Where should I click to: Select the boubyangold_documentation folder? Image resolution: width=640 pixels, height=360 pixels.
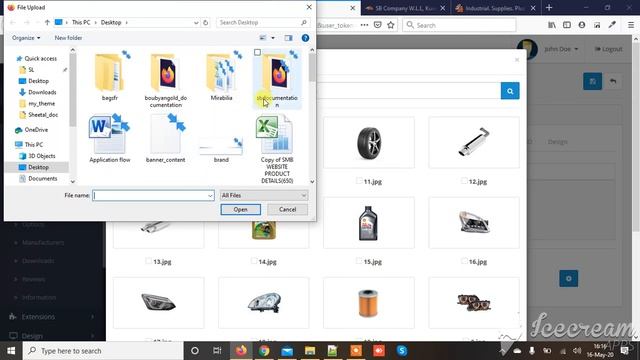[x=166, y=80]
